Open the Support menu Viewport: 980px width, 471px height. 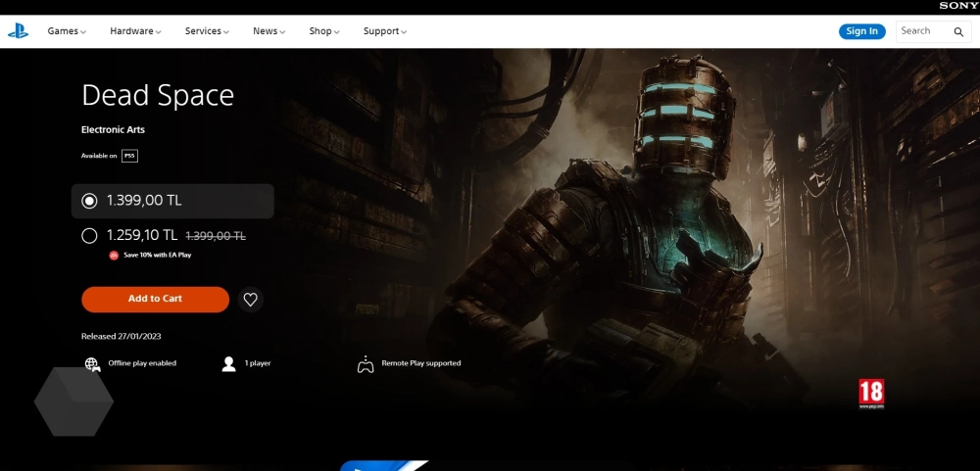[x=384, y=31]
